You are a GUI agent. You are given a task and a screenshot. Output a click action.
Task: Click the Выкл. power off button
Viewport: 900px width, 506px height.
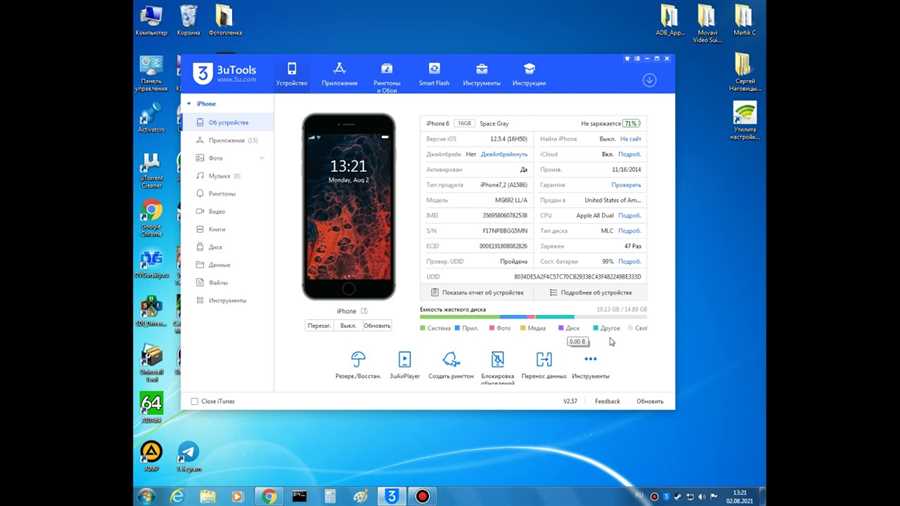[x=348, y=325]
